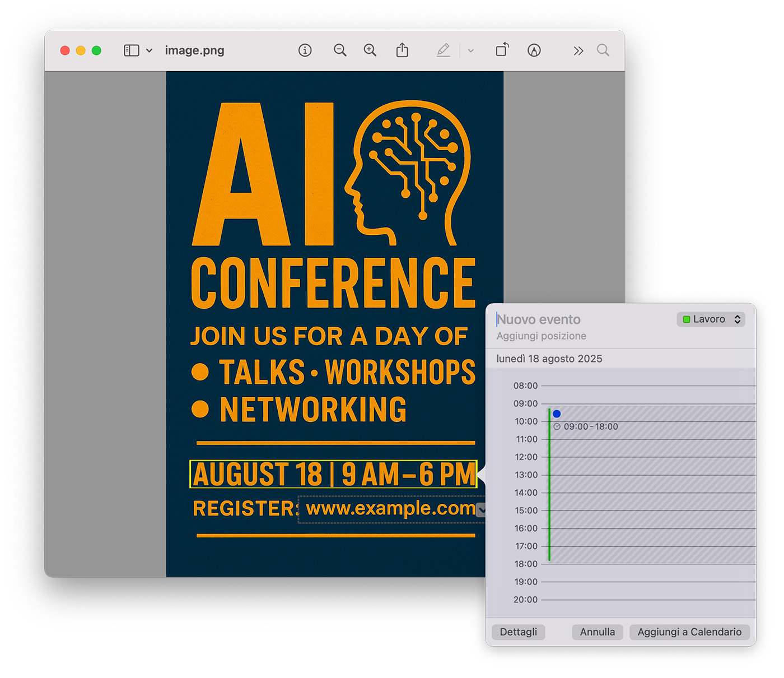This screenshot has width=784, height=678.
Task: Open the Share menu icon
Action: pos(402,50)
